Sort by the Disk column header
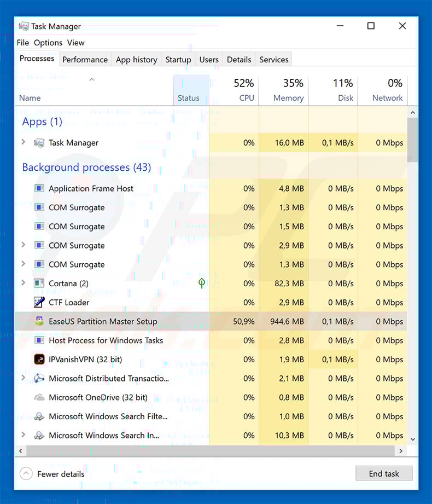432x504 pixels. pyautogui.click(x=333, y=90)
